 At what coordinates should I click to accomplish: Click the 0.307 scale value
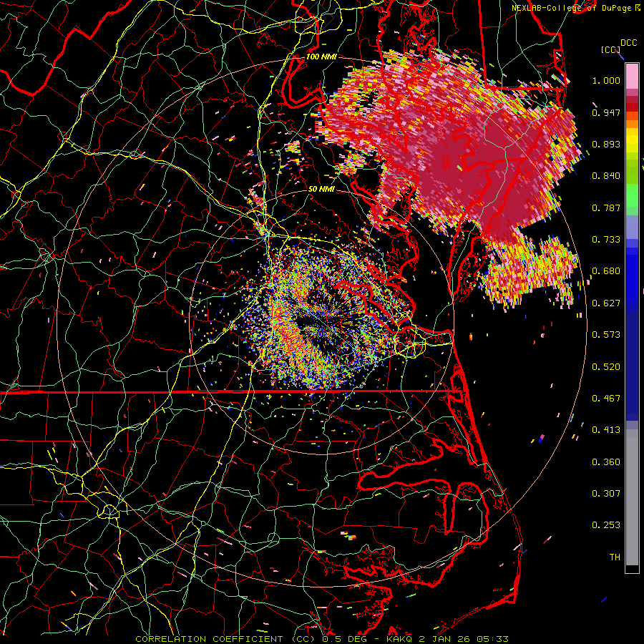coord(606,494)
